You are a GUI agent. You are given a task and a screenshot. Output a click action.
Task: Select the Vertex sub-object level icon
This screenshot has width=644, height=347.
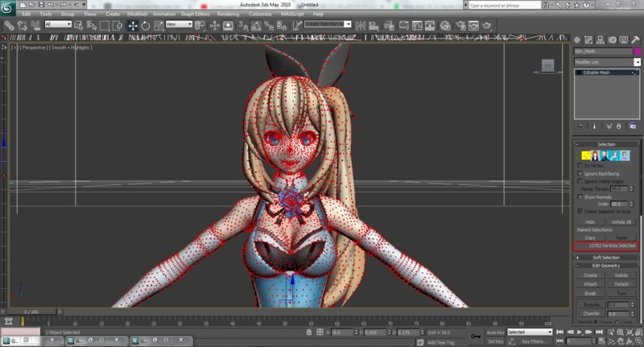click(x=586, y=155)
